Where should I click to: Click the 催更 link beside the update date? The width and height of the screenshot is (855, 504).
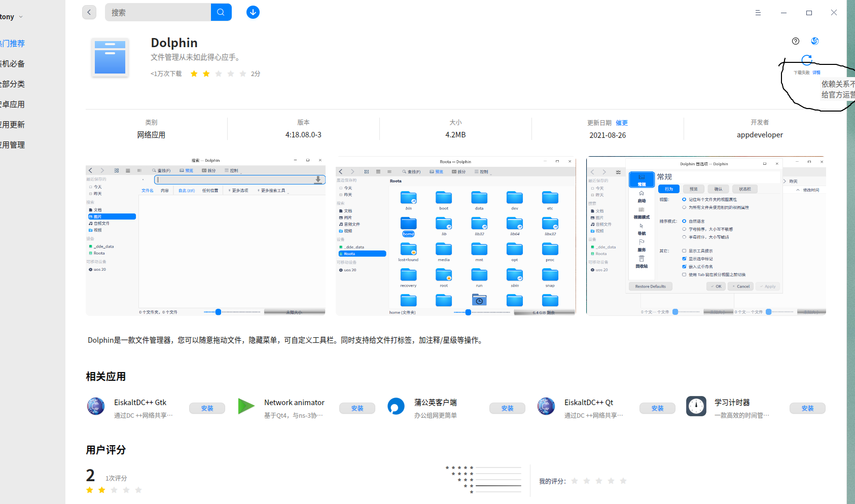click(x=622, y=122)
